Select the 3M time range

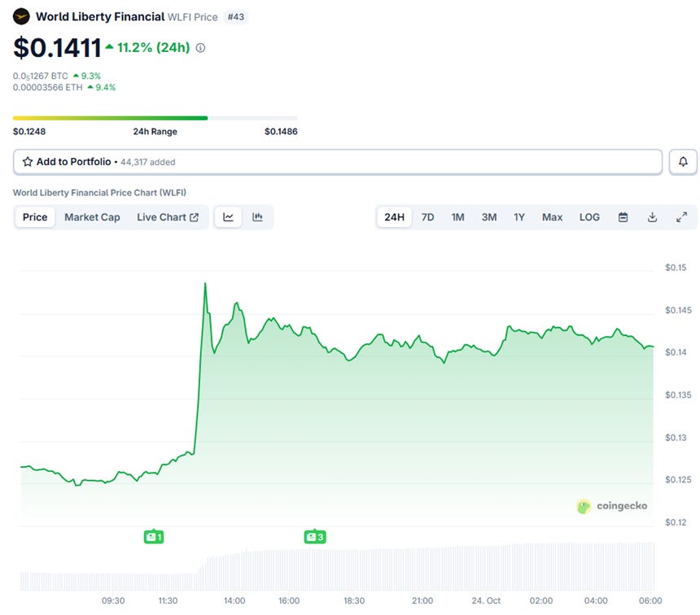coord(489,217)
